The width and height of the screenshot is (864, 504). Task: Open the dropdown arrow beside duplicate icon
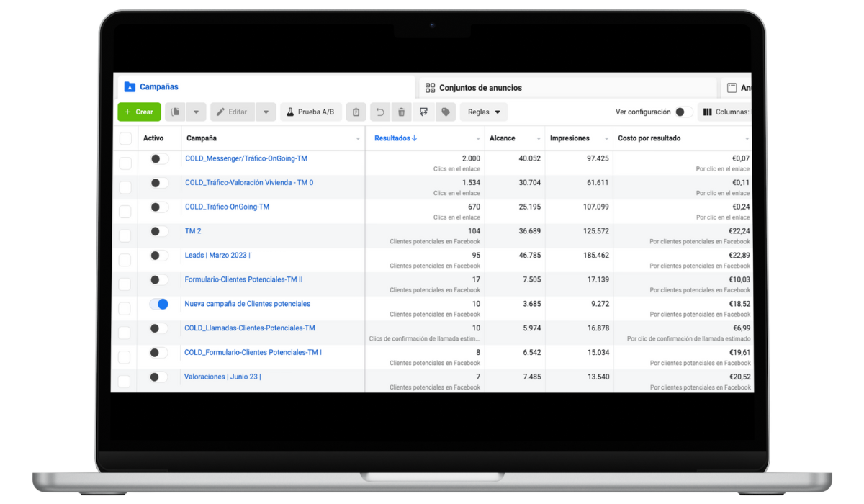[x=196, y=112]
